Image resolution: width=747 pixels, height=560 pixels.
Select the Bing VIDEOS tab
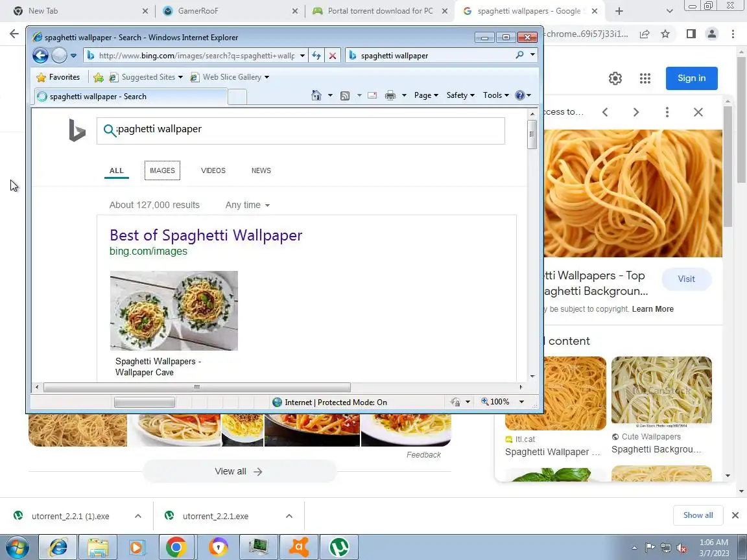(x=213, y=170)
